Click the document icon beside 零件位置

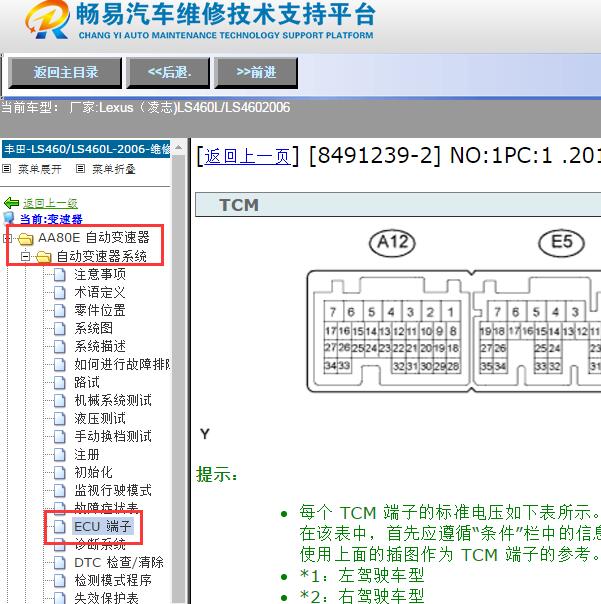click(59, 311)
